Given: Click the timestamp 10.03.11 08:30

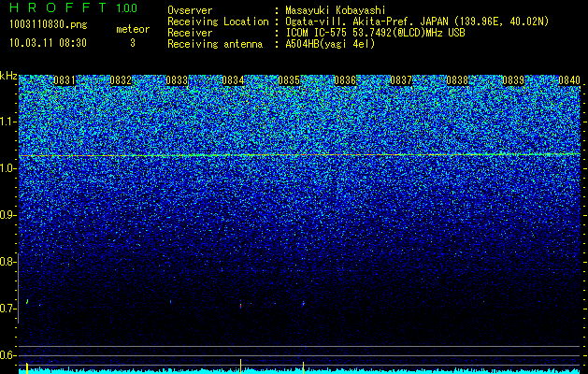Looking at the screenshot, I should click(x=48, y=43).
